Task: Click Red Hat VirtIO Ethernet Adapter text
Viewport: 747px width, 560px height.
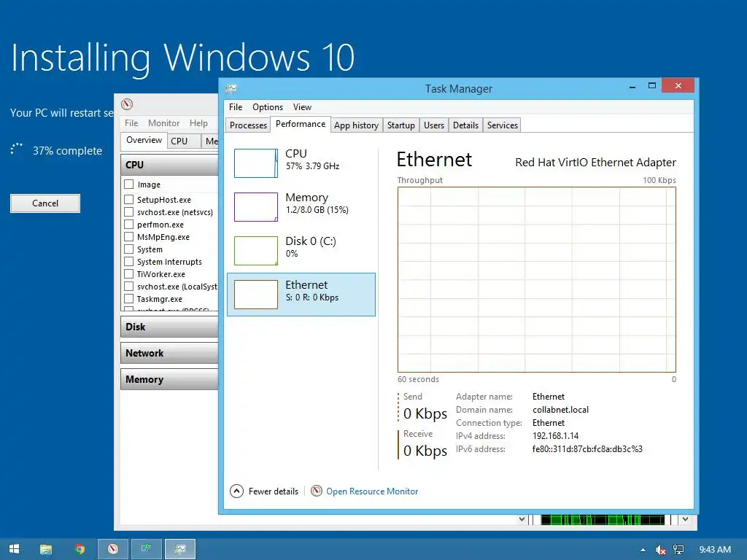Action: click(595, 163)
